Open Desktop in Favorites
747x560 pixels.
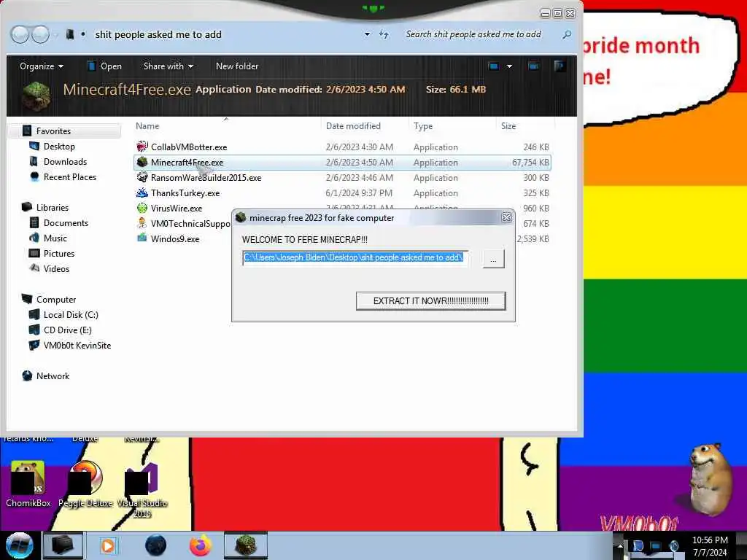(59, 146)
